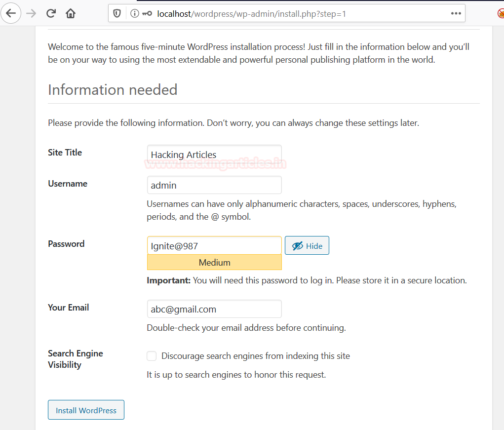This screenshot has width=504, height=430.
Task: Click the Information needed heading
Action: (x=113, y=89)
